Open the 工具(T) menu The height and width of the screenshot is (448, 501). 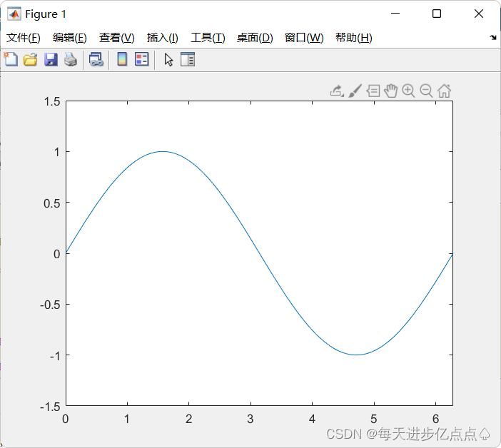pos(208,38)
